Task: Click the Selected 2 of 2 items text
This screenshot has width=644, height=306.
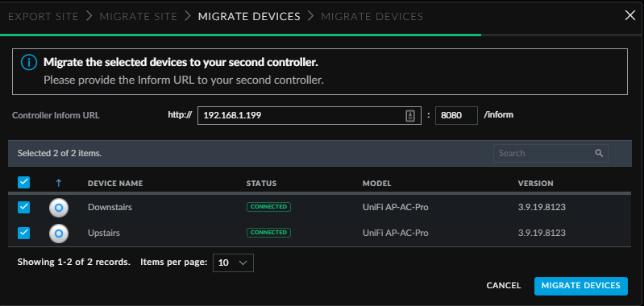Action: coord(60,154)
